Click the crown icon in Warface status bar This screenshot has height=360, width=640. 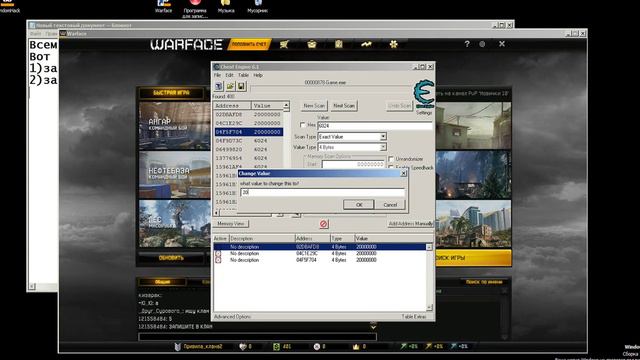(356, 347)
